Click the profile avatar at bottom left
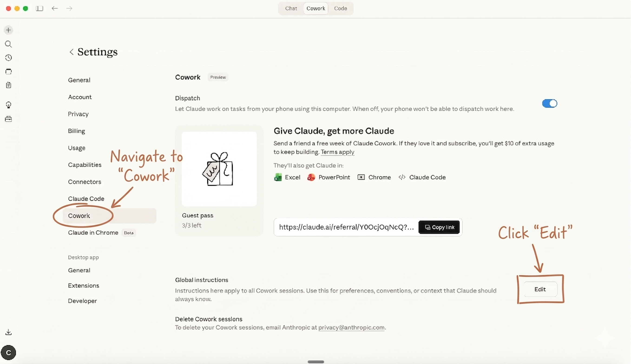This screenshot has width=631, height=364. click(9, 352)
